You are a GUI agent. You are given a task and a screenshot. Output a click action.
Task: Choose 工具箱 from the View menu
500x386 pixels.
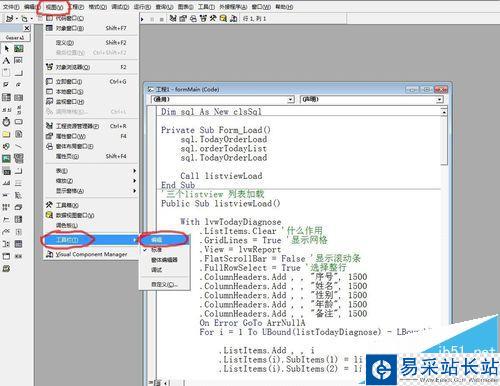(91, 205)
